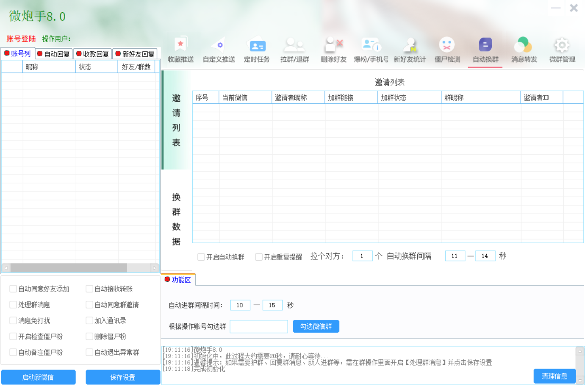Click the 邀请者昵称 column header

coord(298,97)
